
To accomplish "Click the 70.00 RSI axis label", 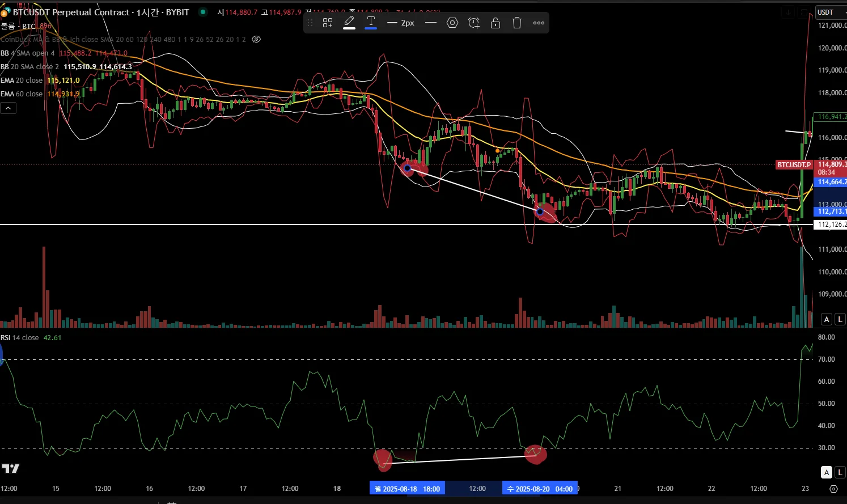I will point(827,359).
